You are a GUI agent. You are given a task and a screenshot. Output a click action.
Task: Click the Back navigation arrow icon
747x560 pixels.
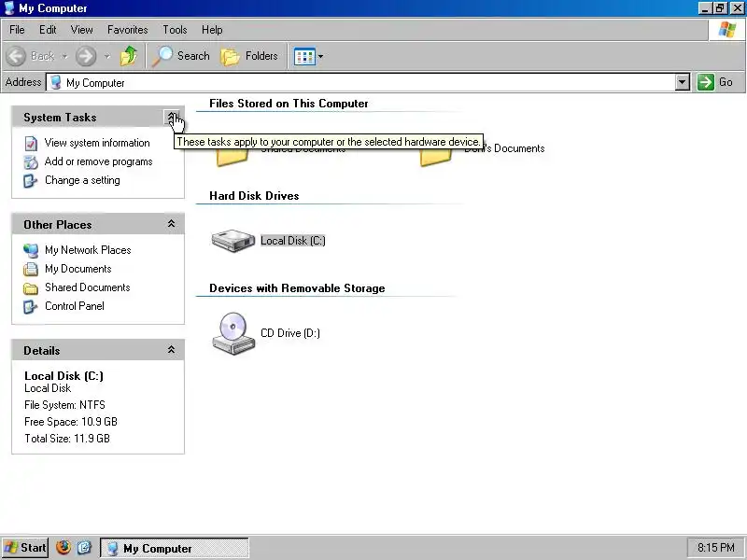pos(16,56)
